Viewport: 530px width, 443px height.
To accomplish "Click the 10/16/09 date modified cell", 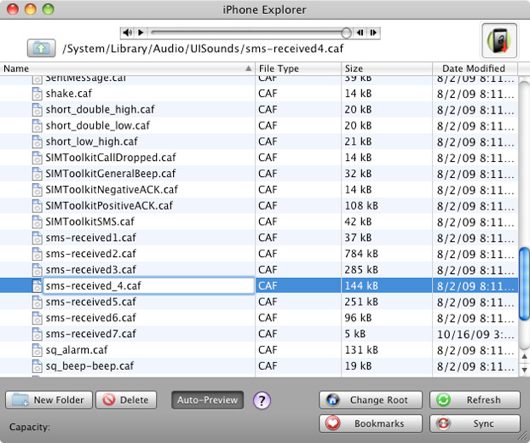I will [x=476, y=334].
